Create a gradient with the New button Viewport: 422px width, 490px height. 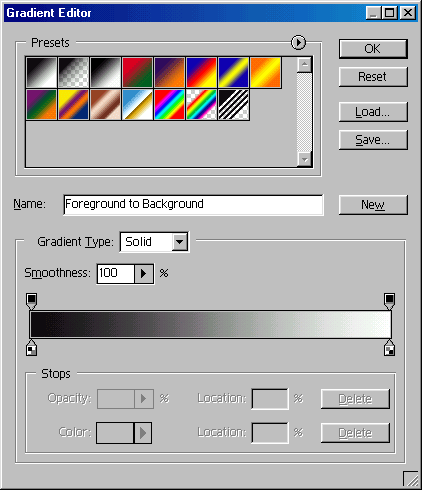(x=373, y=205)
